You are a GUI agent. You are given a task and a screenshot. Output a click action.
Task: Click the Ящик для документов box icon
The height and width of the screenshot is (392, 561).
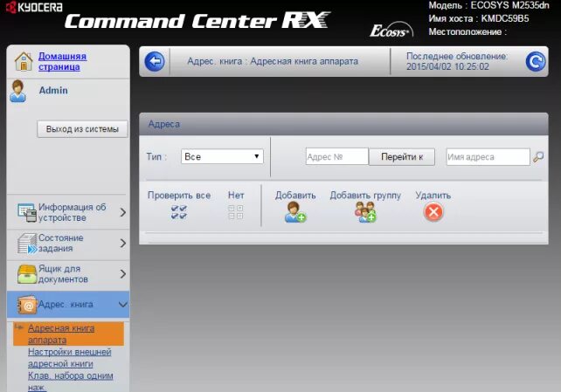pyautogui.click(x=27, y=274)
